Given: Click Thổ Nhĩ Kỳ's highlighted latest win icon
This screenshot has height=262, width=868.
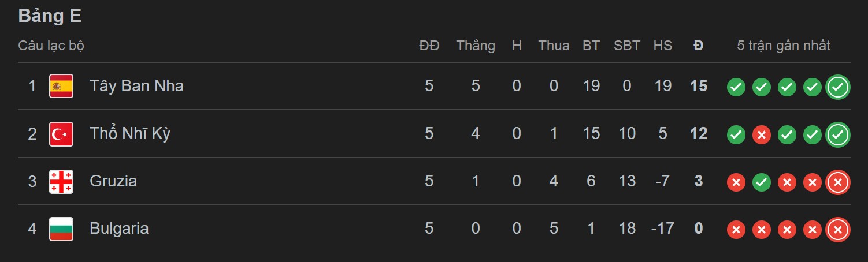Looking at the screenshot, I should click(837, 135).
